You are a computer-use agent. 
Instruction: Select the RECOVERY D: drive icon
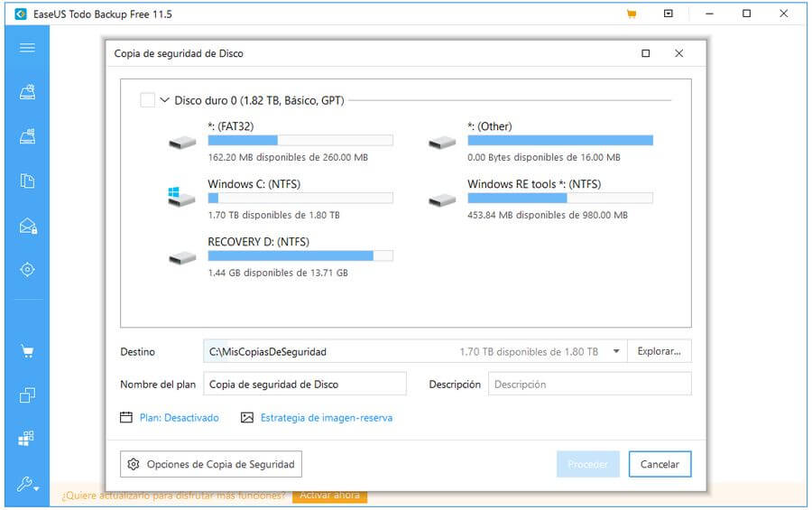point(182,257)
